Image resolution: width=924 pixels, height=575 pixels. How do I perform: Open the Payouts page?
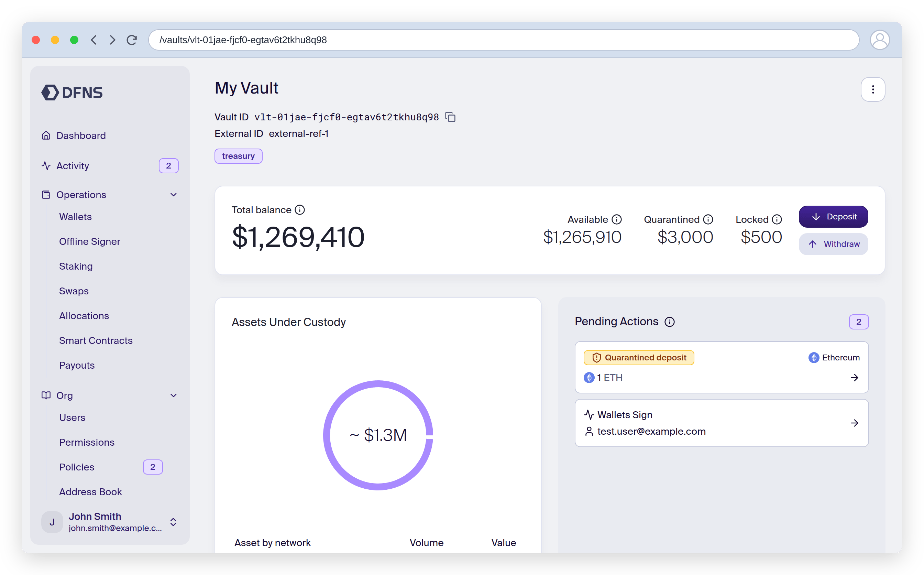tap(77, 365)
